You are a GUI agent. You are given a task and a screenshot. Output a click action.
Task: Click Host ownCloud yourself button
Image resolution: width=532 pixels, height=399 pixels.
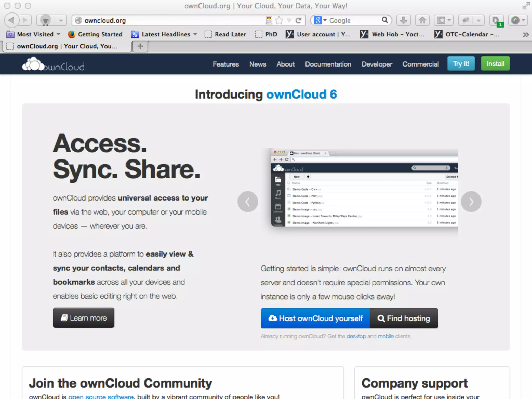pyautogui.click(x=315, y=318)
